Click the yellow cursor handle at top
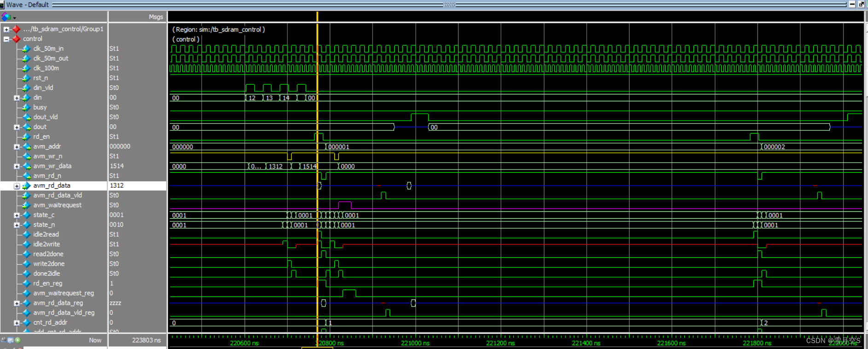868x349 pixels. pyautogui.click(x=317, y=17)
